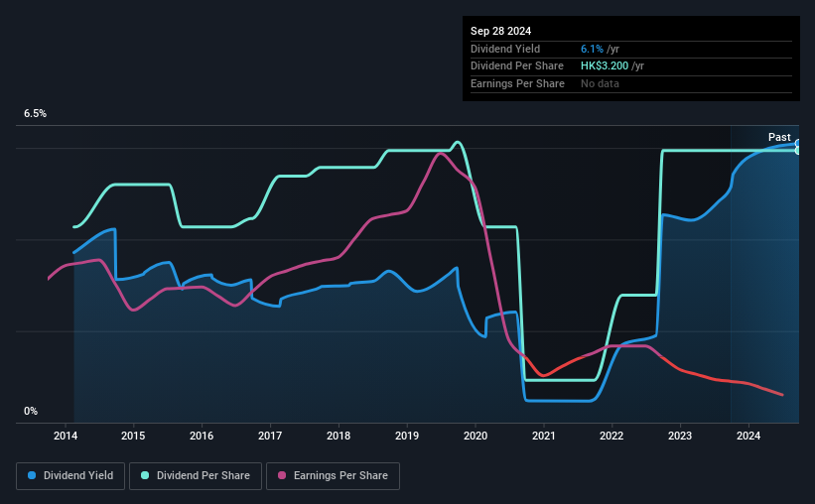Click the blue Dividend Yield legend dot
The image size is (815, 504).
tap(32, 475)
